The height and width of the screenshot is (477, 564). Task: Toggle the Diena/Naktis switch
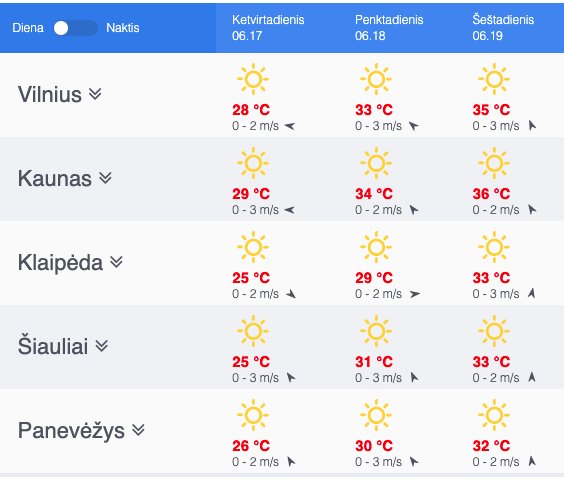tap(75, 28)
